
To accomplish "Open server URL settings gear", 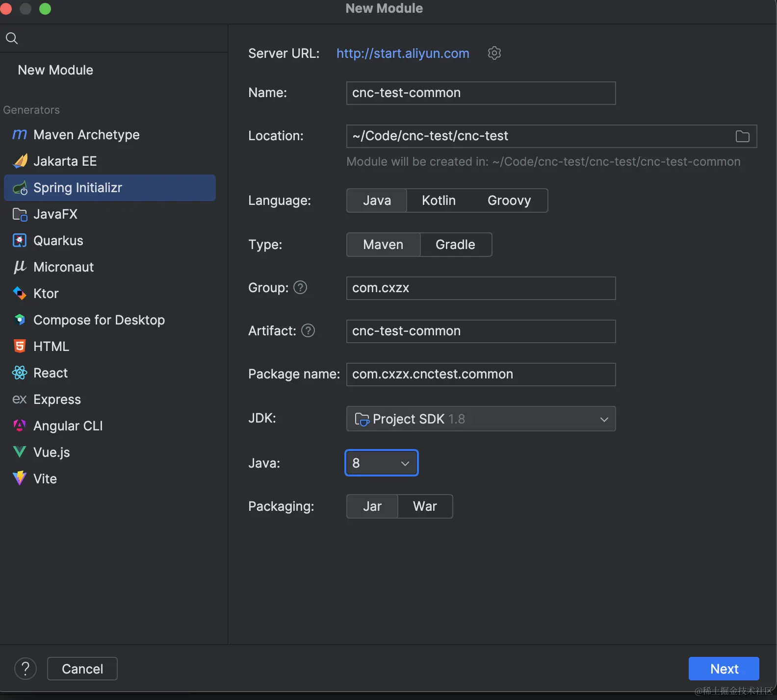I will tap(494, 53).
